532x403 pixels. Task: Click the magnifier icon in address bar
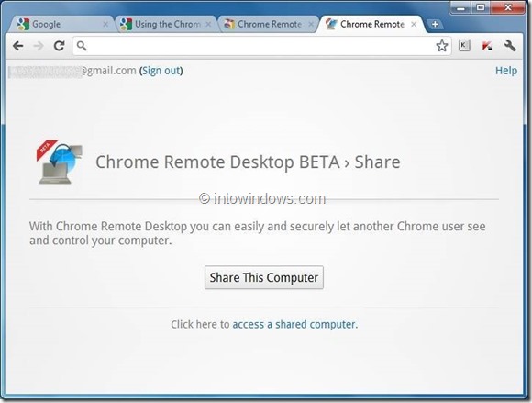[x=82, y=46]
